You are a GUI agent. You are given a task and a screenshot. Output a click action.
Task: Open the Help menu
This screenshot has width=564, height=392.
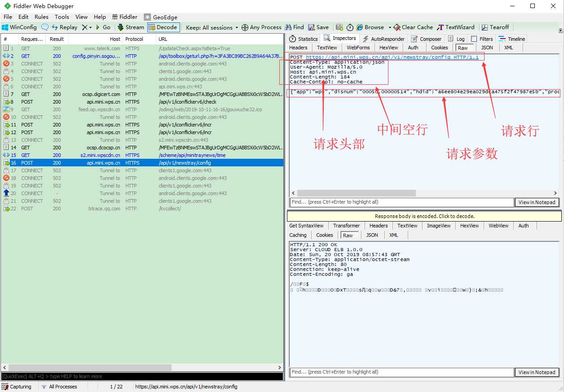[x=100, y=17]
